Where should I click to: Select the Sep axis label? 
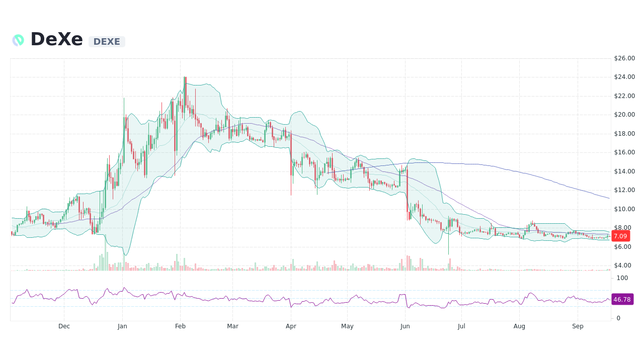pyautogui.click(x=578, y=326)
